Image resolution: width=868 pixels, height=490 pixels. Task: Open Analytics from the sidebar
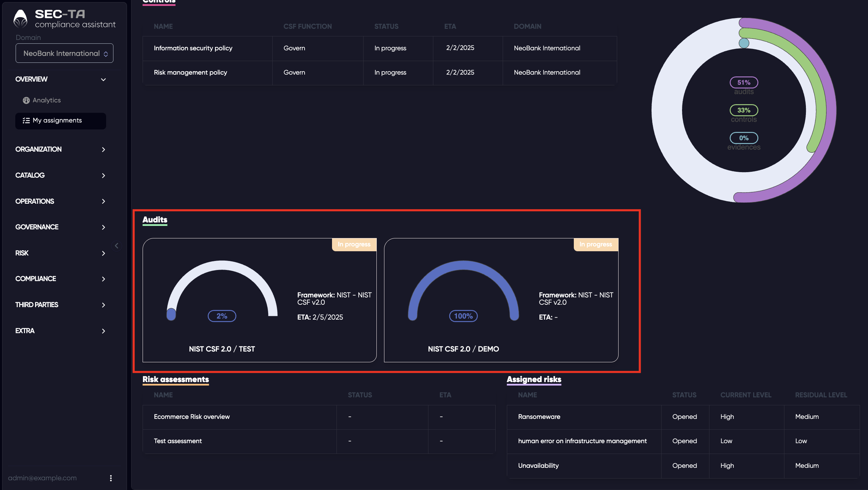[x=46, y=100]
